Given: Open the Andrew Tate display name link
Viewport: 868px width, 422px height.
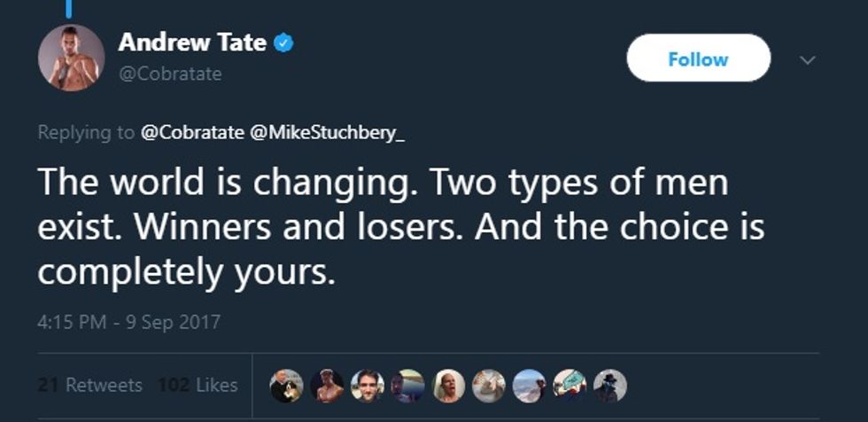Looking at the screenshot, I should point(192,43).
